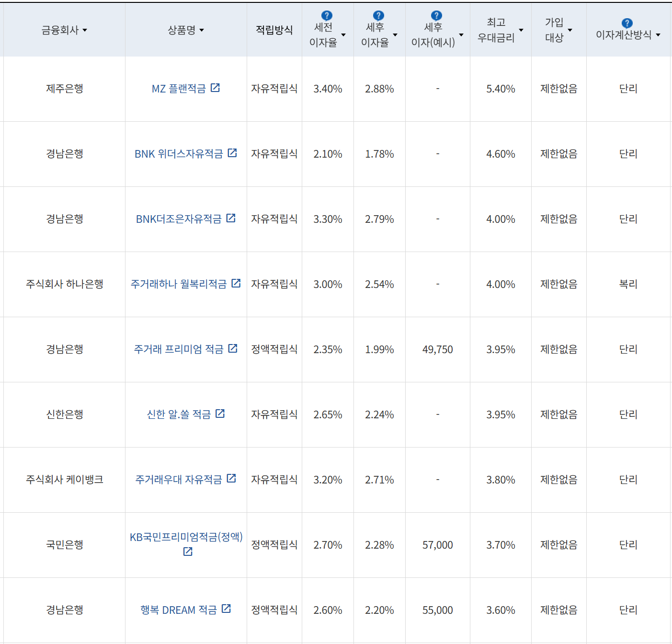This screenshot has width=672, height=644.
Task: Open KB국민프리미엄적금 external link icon
Action: coord(188,551)
